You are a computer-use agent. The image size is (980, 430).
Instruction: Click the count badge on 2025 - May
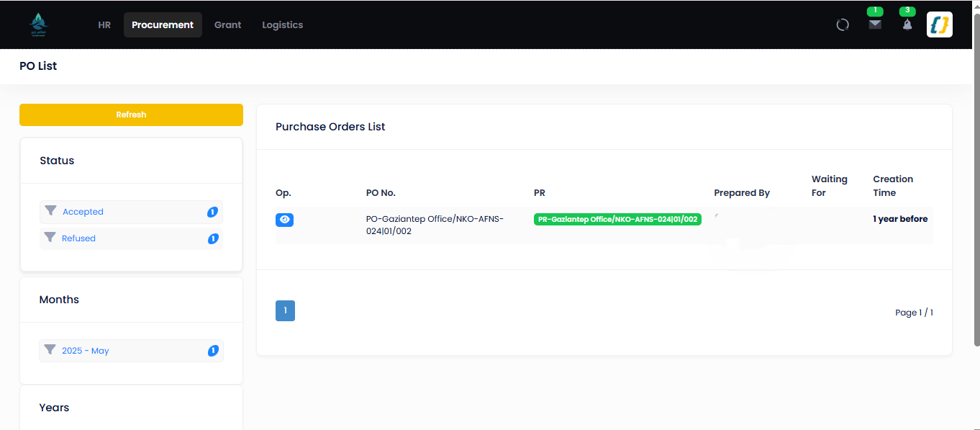click(x=213, y=351)
